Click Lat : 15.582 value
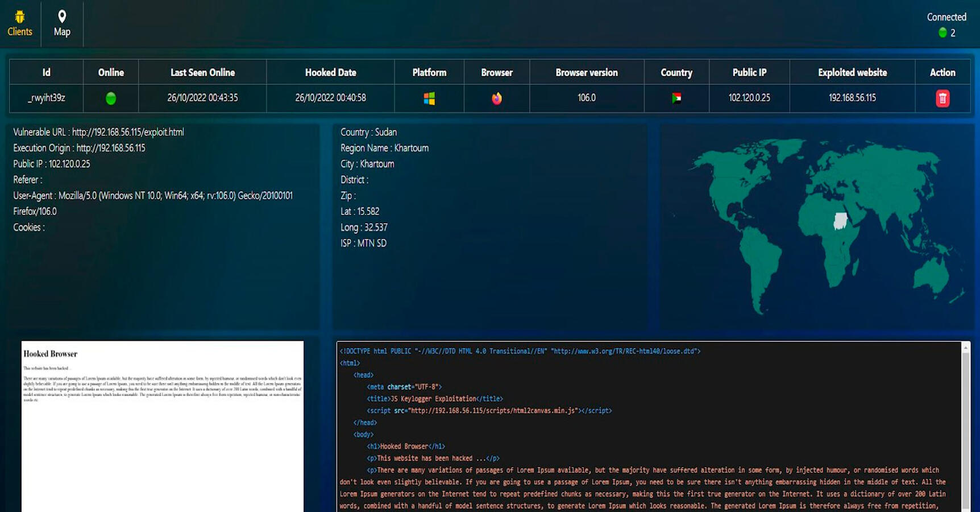 360,212
